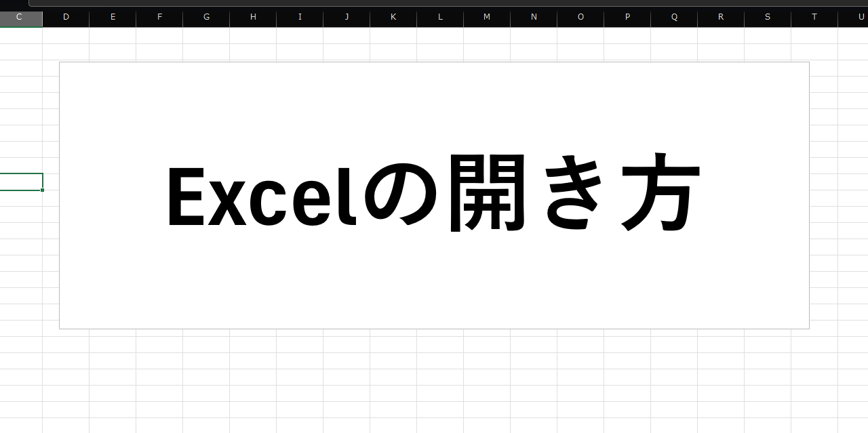Select column J header
The width and height of the screenshot is (868, 433).
(x=347, y=18)
